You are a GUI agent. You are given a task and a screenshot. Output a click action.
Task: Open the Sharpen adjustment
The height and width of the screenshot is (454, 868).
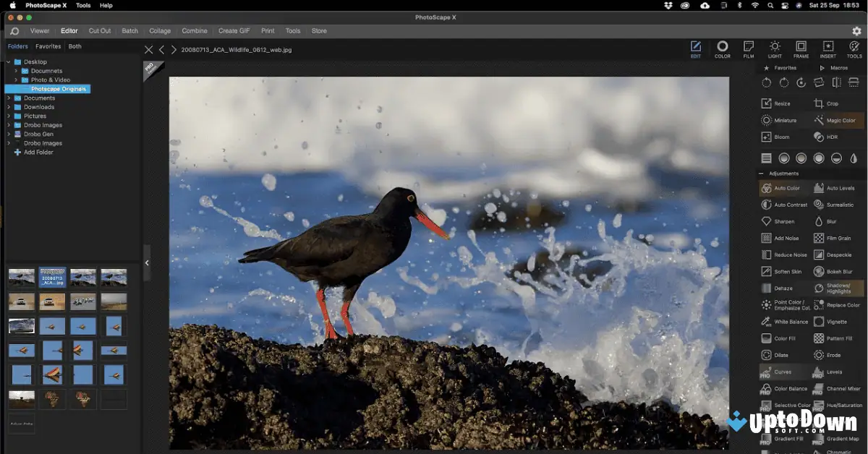point(783,221)
